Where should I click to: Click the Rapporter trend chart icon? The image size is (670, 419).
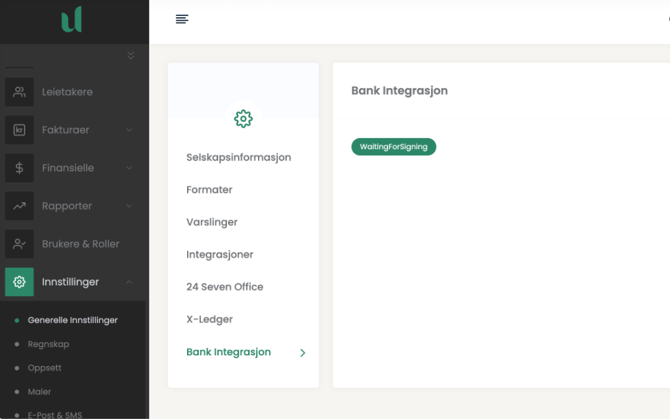tap(19, 206)
